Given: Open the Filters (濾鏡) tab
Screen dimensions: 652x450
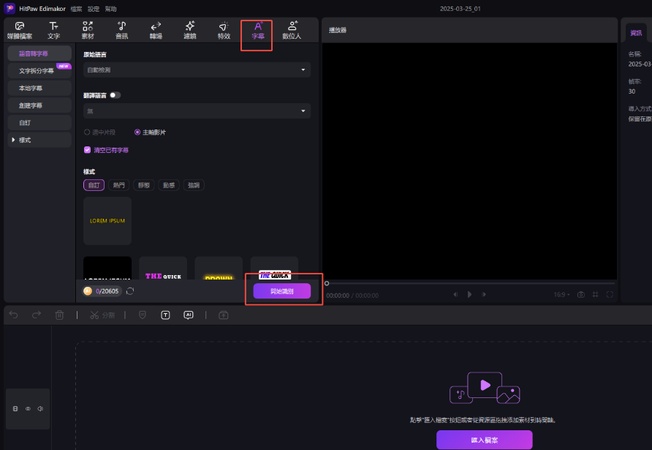Looking at the screenshot, I should [x=190, y=30].
